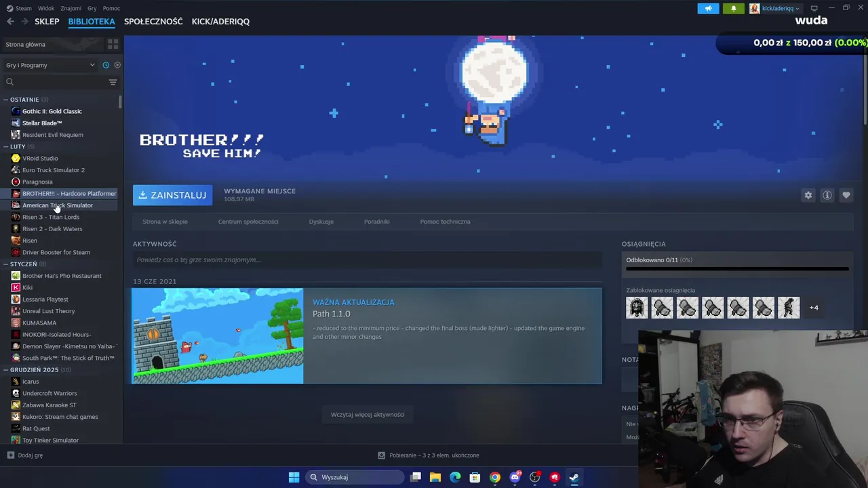Open game settings gear icon
This screenshot has height=488, width=868.
coord(808,195)
